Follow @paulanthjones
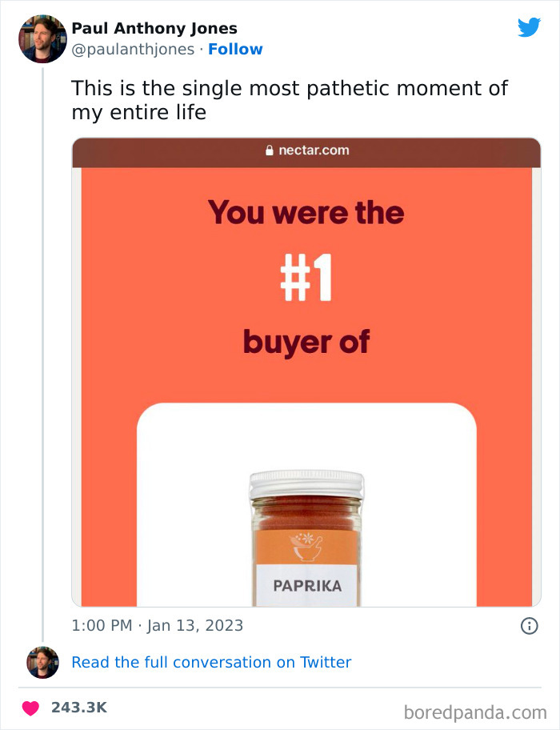 [235, 49]
